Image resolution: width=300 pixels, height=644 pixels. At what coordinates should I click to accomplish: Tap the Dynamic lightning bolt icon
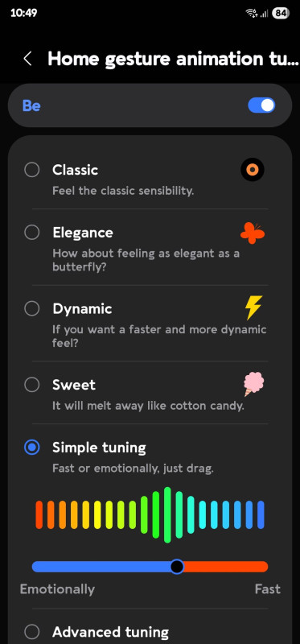tap(253, 308)
